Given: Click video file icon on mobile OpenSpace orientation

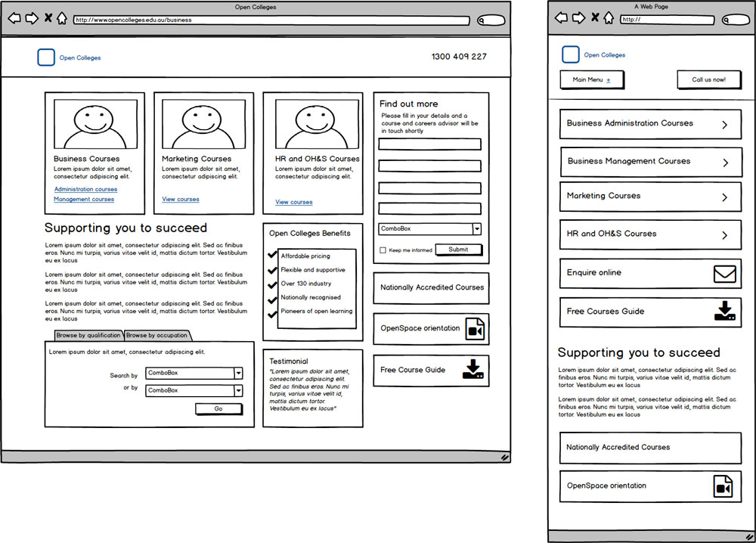Looking at the screenshot, I should click(x=723, y=486).
